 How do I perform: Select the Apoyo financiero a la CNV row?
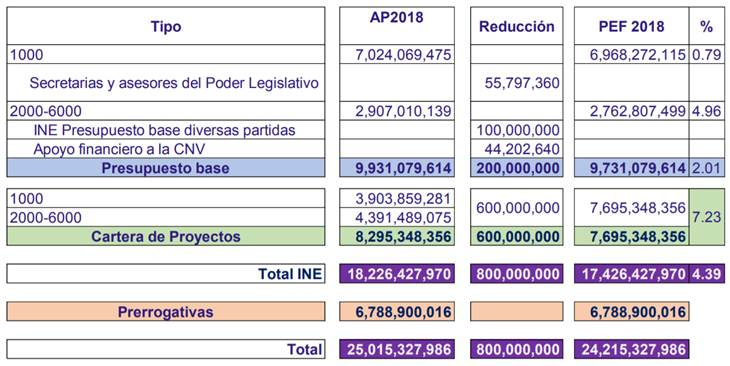166,149
